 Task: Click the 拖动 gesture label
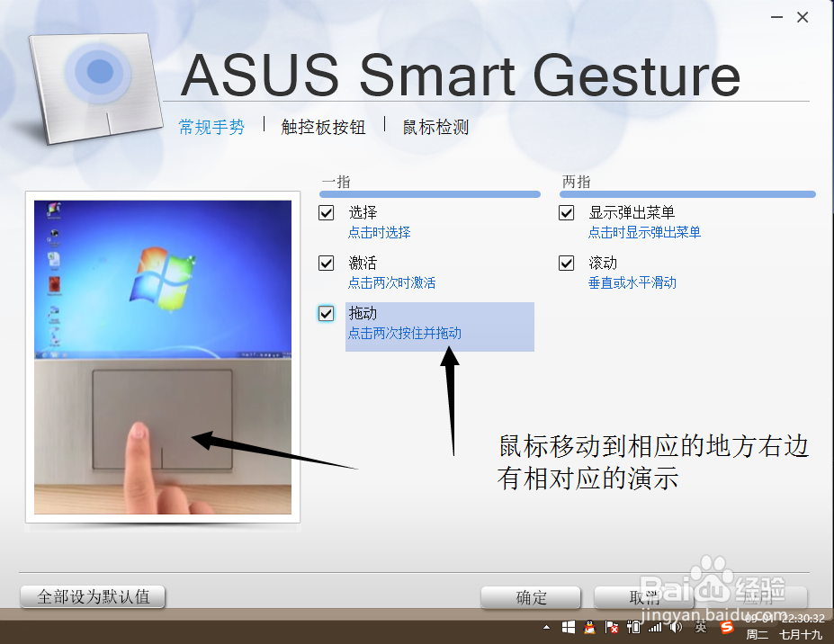click(x=363, y=313)
